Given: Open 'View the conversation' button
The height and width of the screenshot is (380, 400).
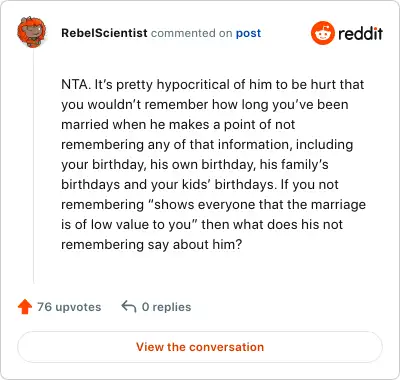Looking at the screenshot, I should point(200,347).
